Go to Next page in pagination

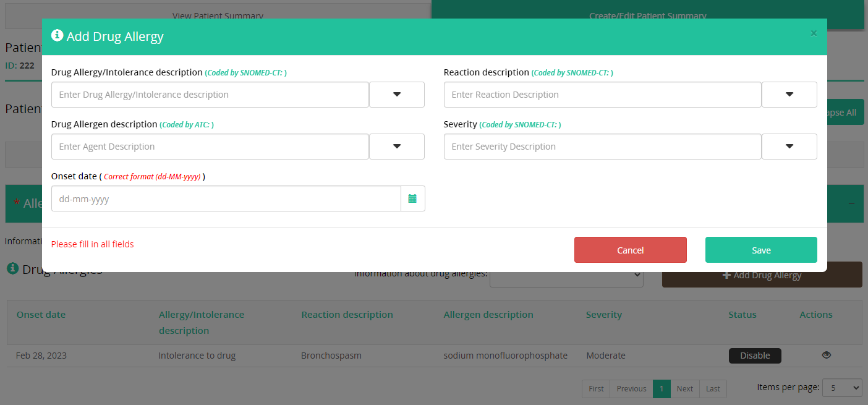[x=684, y=388]
